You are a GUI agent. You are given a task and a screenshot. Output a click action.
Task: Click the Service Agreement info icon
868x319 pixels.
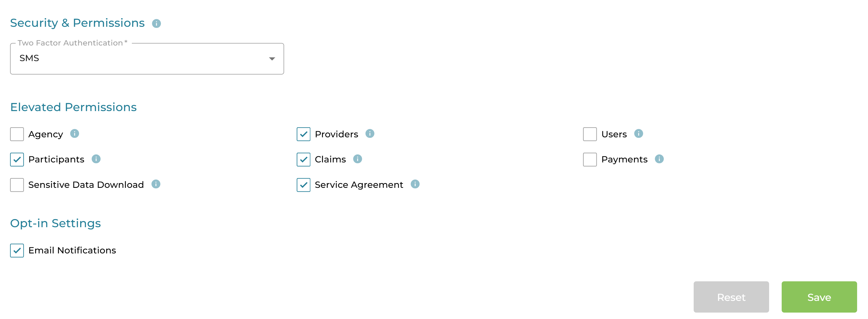click(x=415, y=184)
